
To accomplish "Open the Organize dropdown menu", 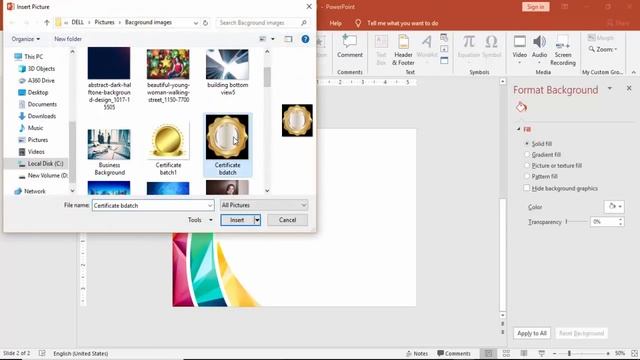I will click(26, 39).
